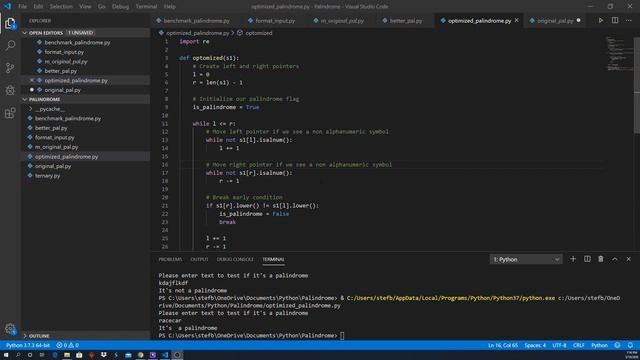Switch to the Output panel tab
The width and height of the screenshot is (640, 360).
point(199,259)
